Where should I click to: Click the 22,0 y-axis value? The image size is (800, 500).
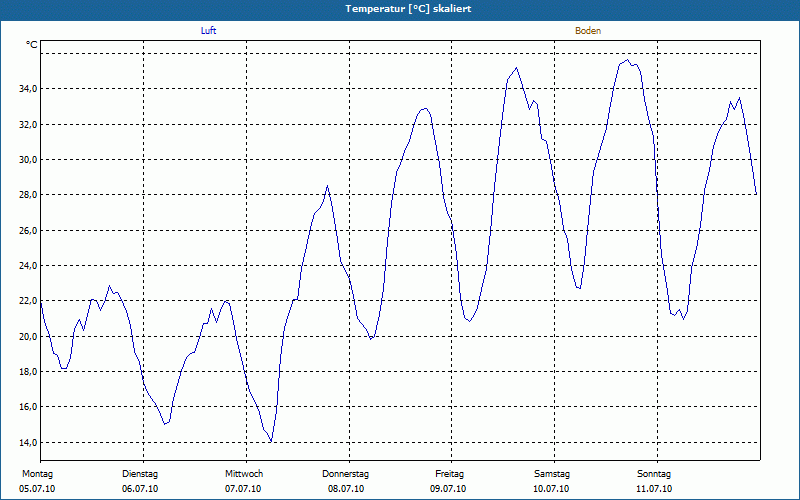tap(28, 301)
